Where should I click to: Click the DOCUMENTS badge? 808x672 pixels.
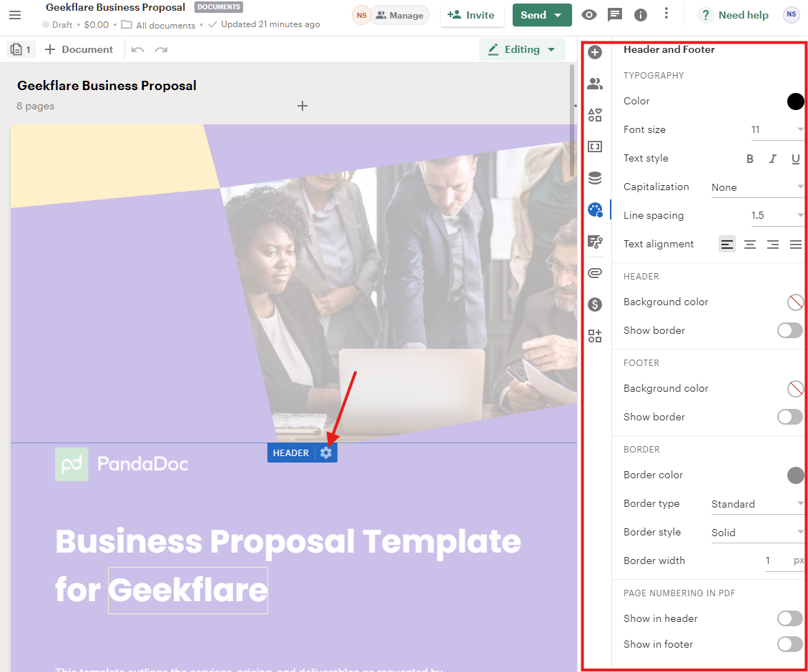pos(219,7)
